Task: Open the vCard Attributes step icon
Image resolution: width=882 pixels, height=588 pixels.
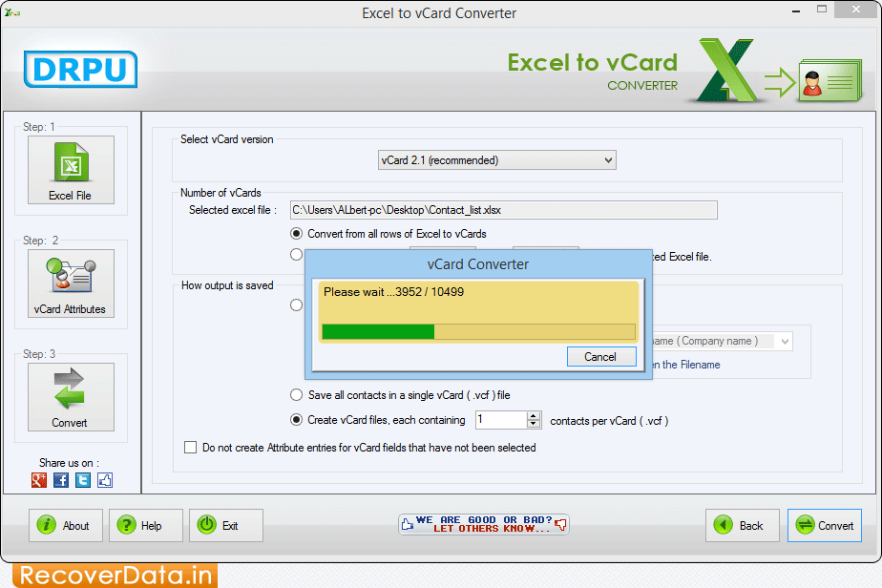Action: tap(71, 283)
